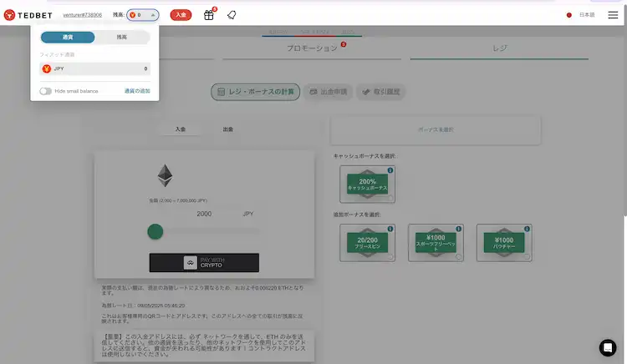
Task: Click the 出金申請 withdrawal request button
Action: (329, 92)
